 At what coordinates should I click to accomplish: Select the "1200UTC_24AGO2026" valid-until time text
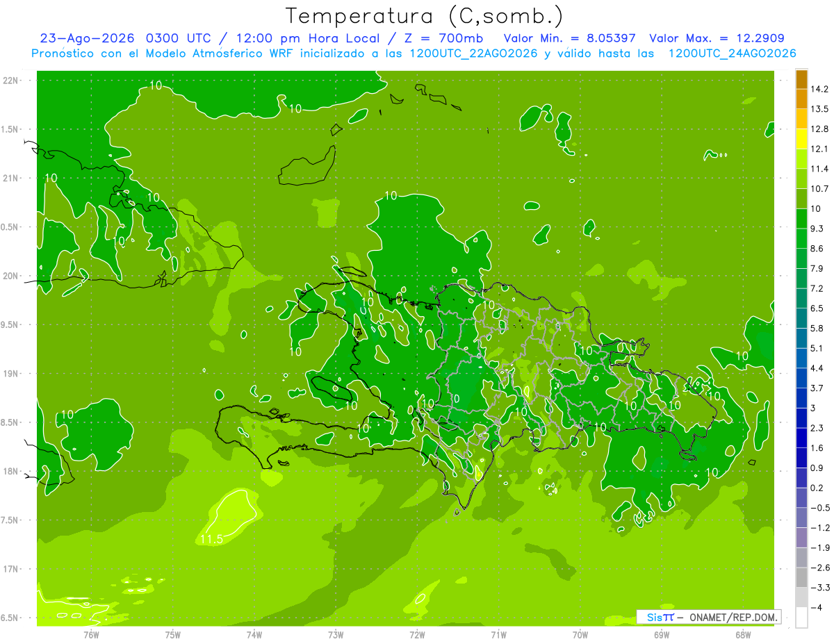coord(732,53)
